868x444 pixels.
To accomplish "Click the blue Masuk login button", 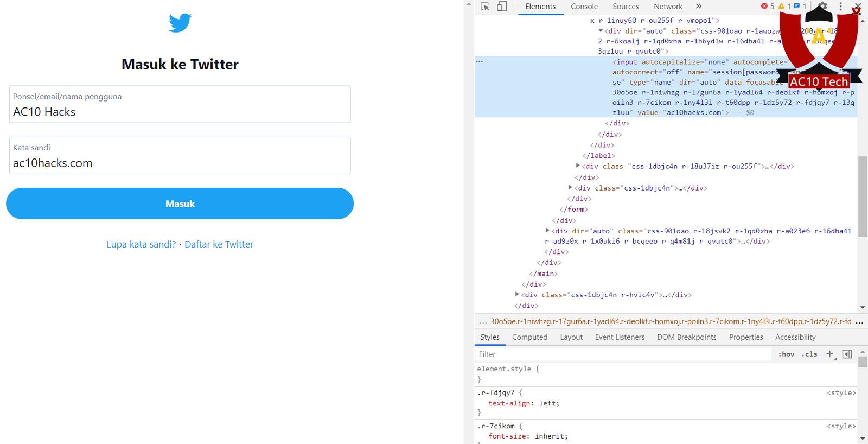I will click(x=180, y=204).
